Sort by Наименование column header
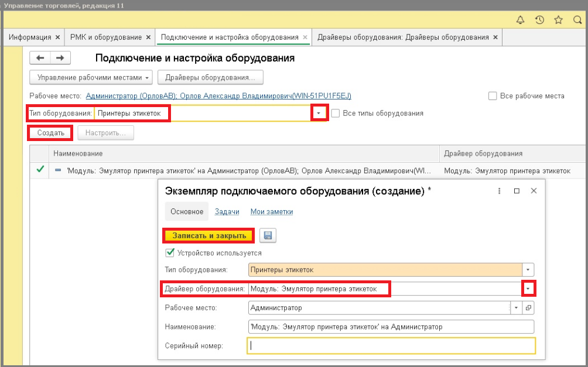588x367 pixels. coord(244,153)
